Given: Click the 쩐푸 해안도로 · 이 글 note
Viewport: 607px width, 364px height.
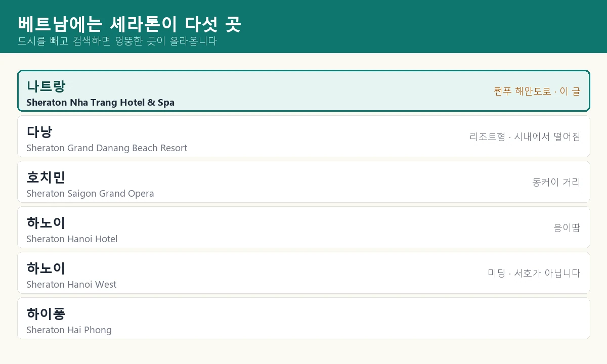Looking at the screenshot, I should point(537,91).
